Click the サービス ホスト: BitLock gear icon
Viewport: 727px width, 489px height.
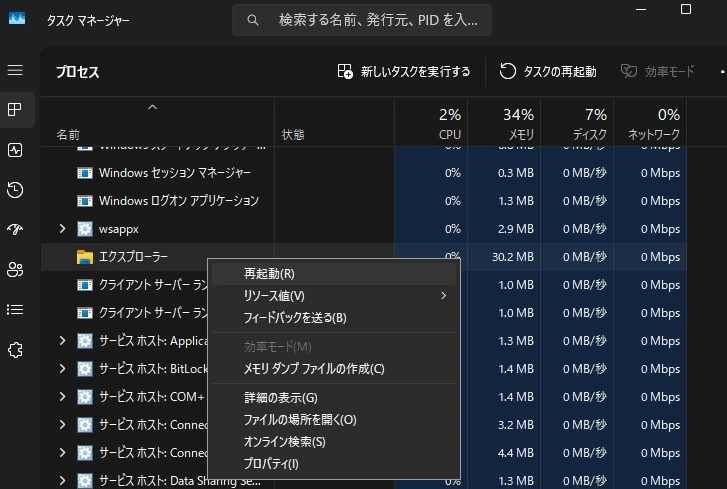[85, 369]
